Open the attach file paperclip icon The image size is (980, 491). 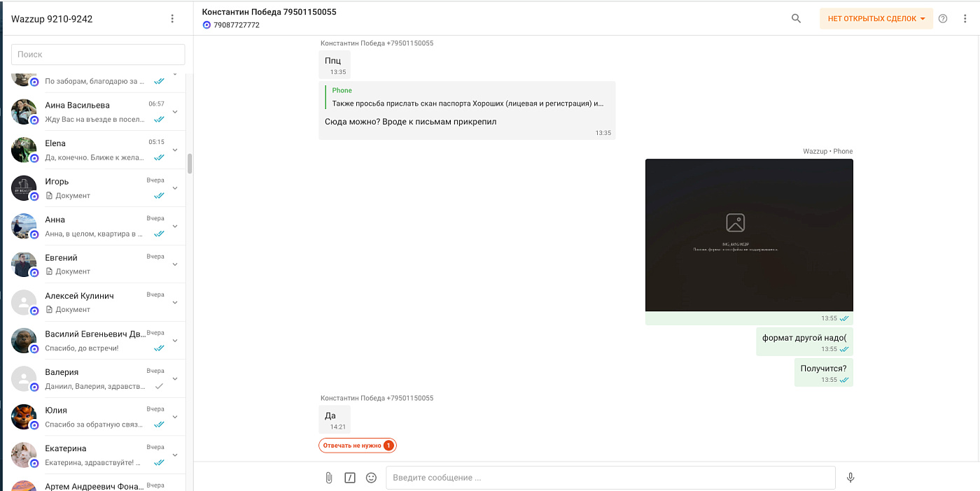point(328,478)
